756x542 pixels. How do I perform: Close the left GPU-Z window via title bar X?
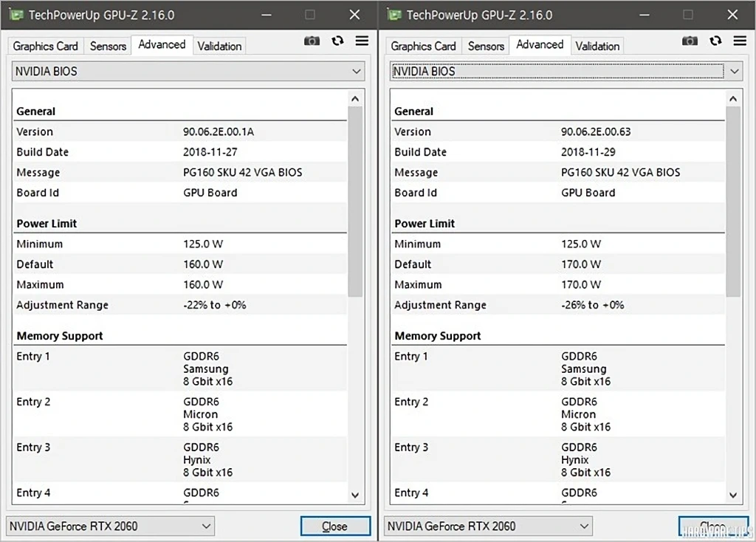pyautogui.click(x=354, y=15)
